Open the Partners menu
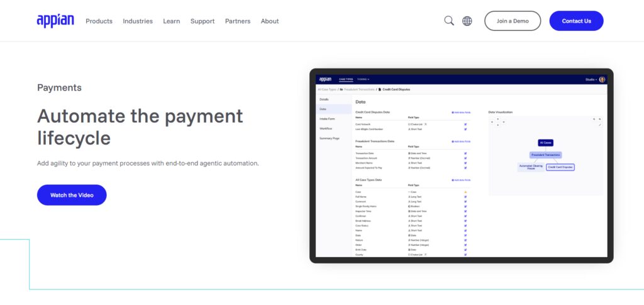Image resolution: width=644 pixels, height=305 pixels. pos(237,21)
